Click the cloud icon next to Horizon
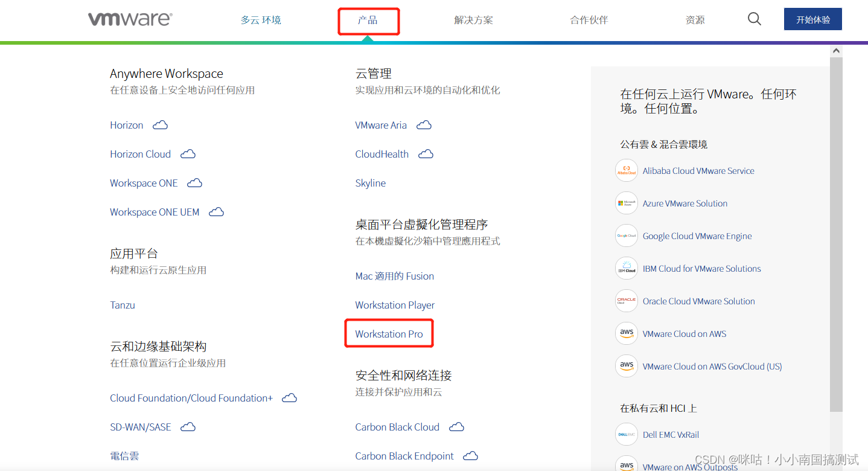868x471 pixels. (159, 124)
